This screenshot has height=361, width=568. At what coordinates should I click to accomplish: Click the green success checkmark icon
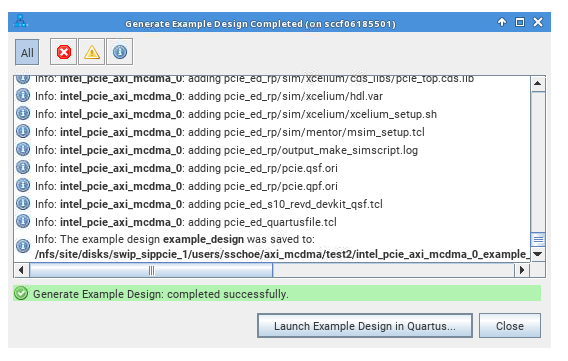coord(21,293)
